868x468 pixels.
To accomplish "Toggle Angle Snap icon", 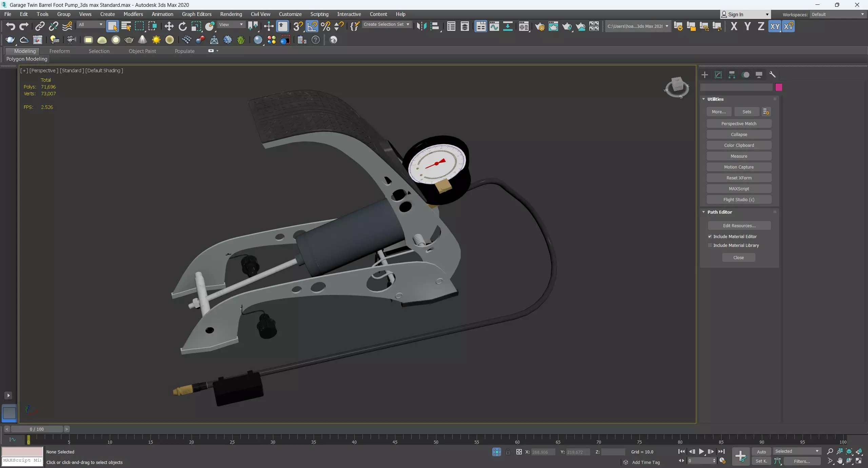I will tap(312, 26).
